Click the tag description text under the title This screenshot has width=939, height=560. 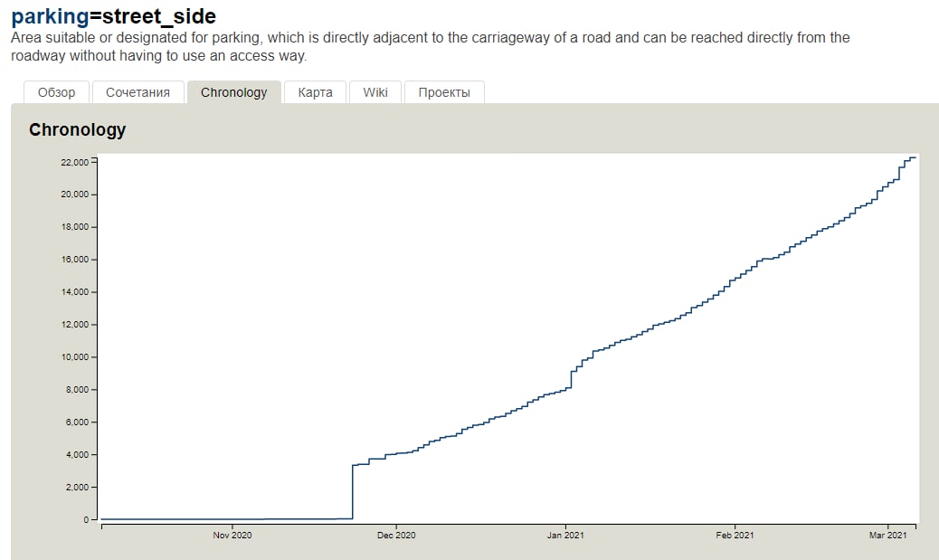click(430, 47)
